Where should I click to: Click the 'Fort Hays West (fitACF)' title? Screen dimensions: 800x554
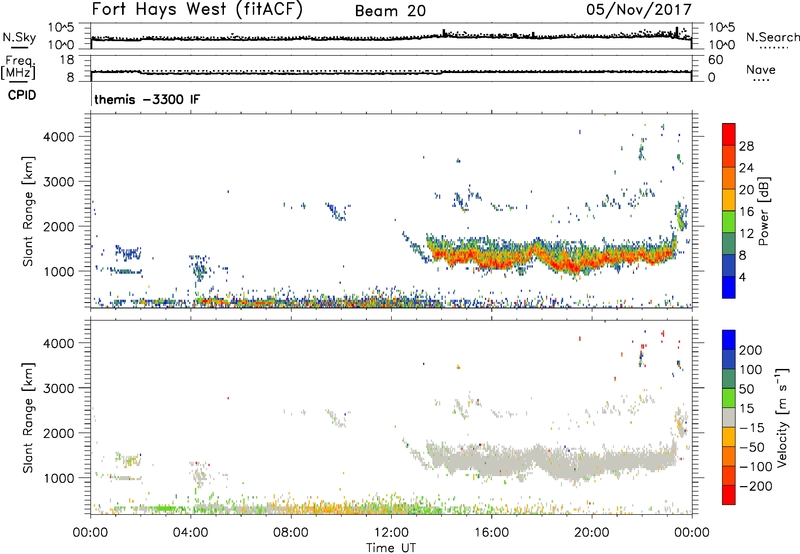click(197, 9)
